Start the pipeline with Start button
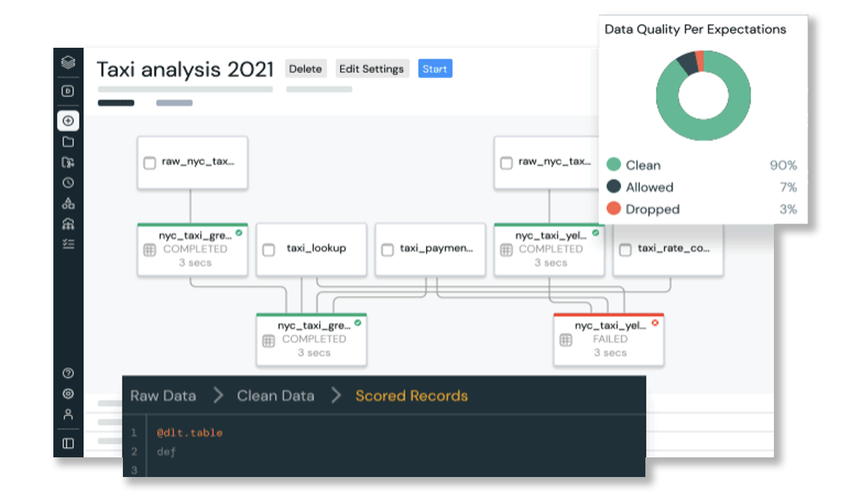 [435, 69]
